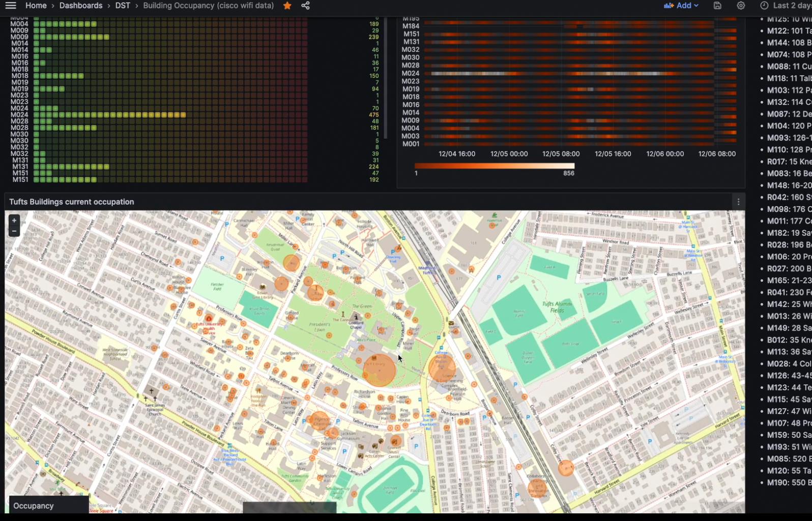Click list entry M159: 50 Sa
Screen dimensions: 812x521
click(x=789, y=435)
